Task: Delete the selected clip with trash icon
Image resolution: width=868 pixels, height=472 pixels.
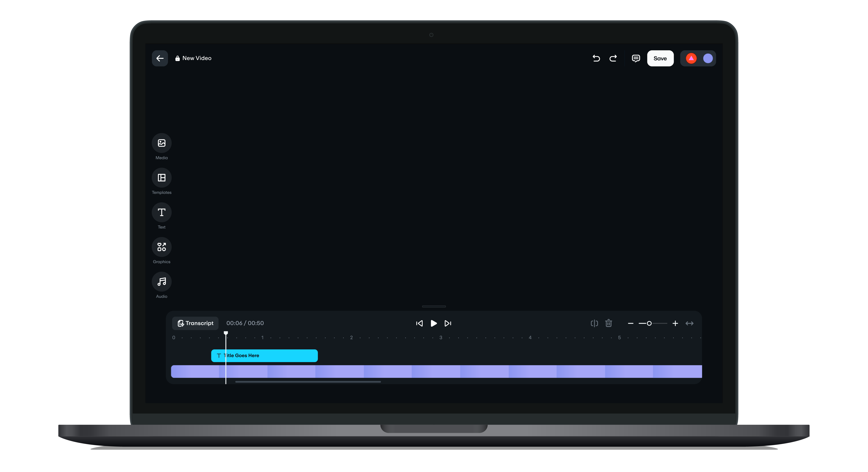Action: [609, 323]
